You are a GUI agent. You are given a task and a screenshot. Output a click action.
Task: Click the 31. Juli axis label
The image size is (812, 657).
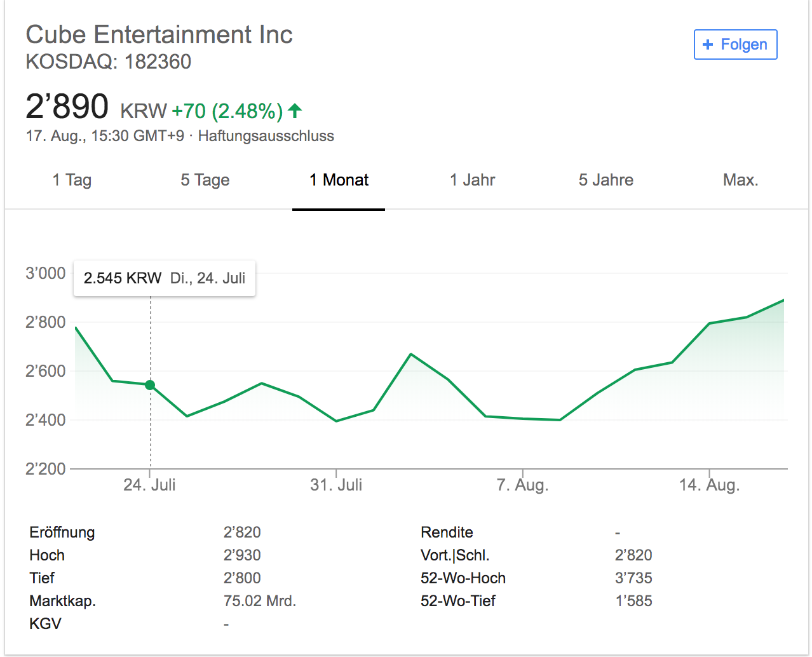336,485
